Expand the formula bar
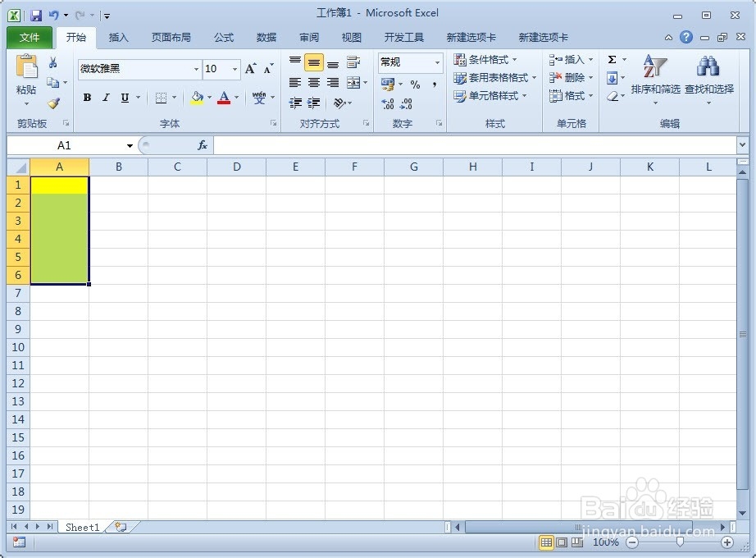Image resolution: width=756 pixels, height=558 pixels. (742, 144)
